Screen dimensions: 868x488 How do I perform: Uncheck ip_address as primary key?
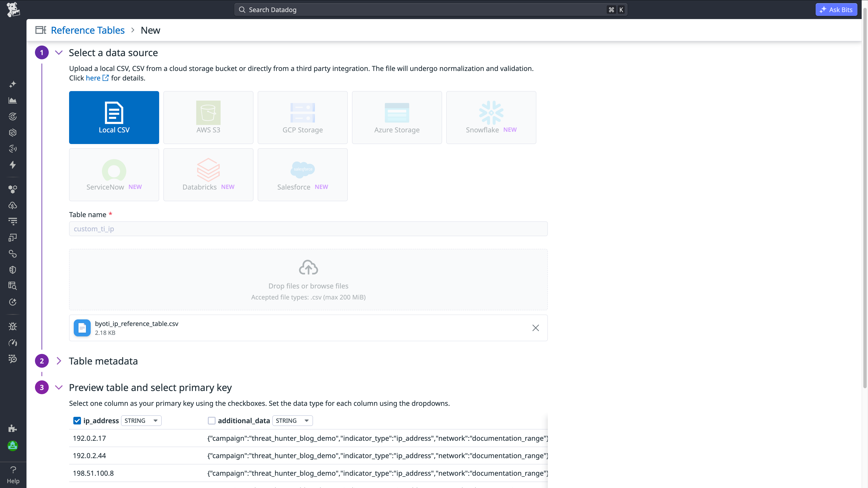(77, 421)
